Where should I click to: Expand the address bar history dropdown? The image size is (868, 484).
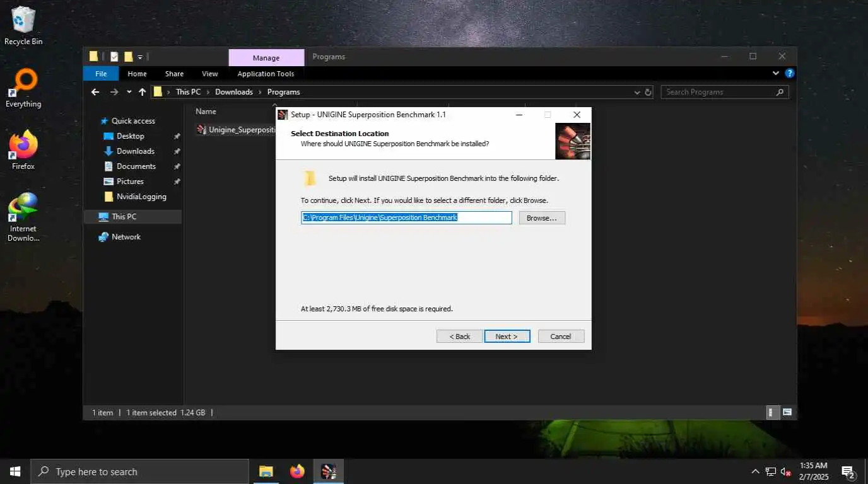click(636, 92)
